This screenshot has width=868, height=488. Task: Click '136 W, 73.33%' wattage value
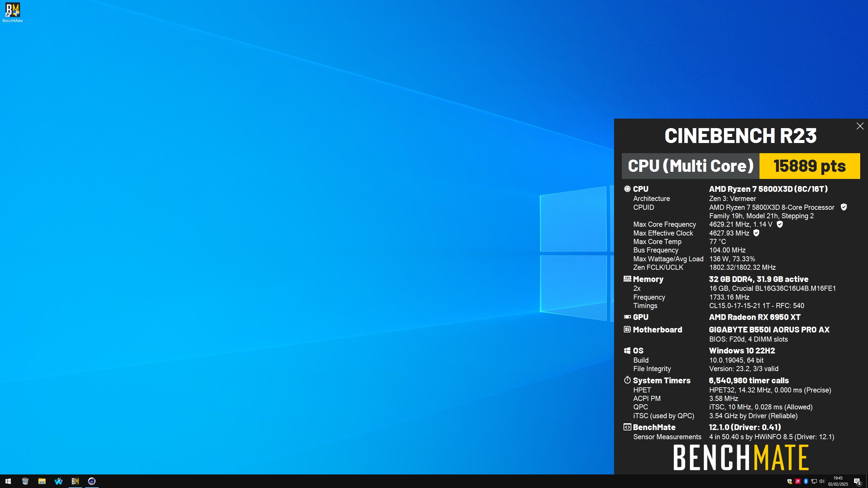[732, 259]
